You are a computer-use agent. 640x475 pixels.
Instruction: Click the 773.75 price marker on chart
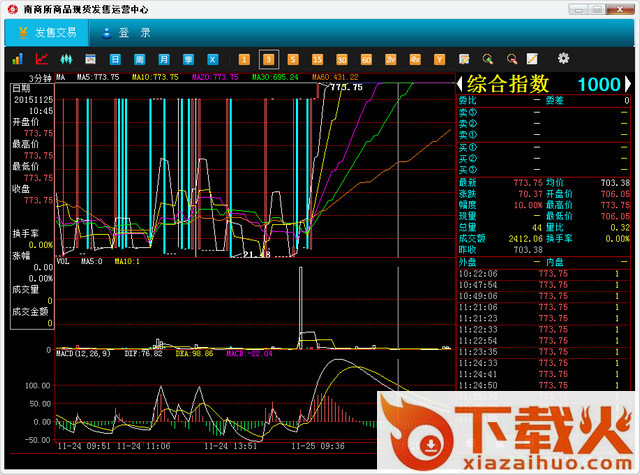pyautogui.click(x=346, y=87)
